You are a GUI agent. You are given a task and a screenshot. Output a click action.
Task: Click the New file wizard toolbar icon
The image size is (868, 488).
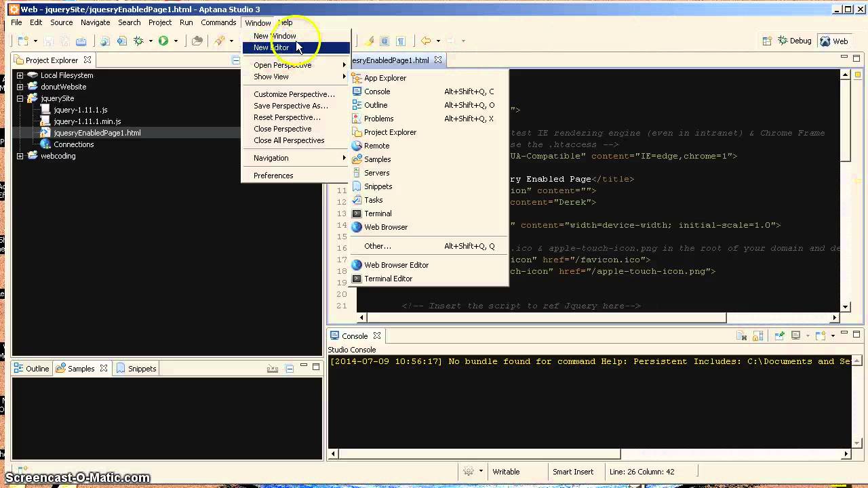(x=22, y=41)
